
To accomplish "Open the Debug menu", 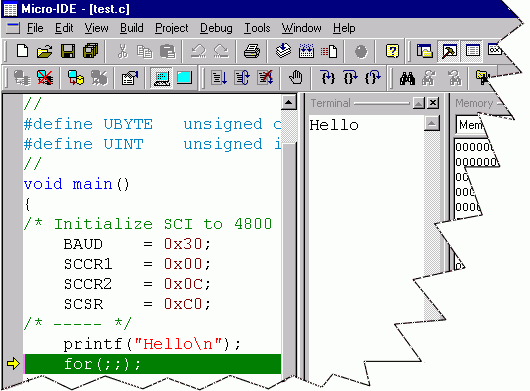I will point(216,28).
